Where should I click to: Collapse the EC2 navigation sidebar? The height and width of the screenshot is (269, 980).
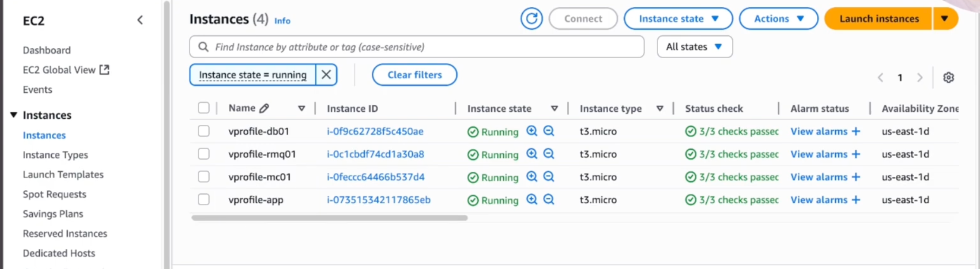tap(140, 20)
